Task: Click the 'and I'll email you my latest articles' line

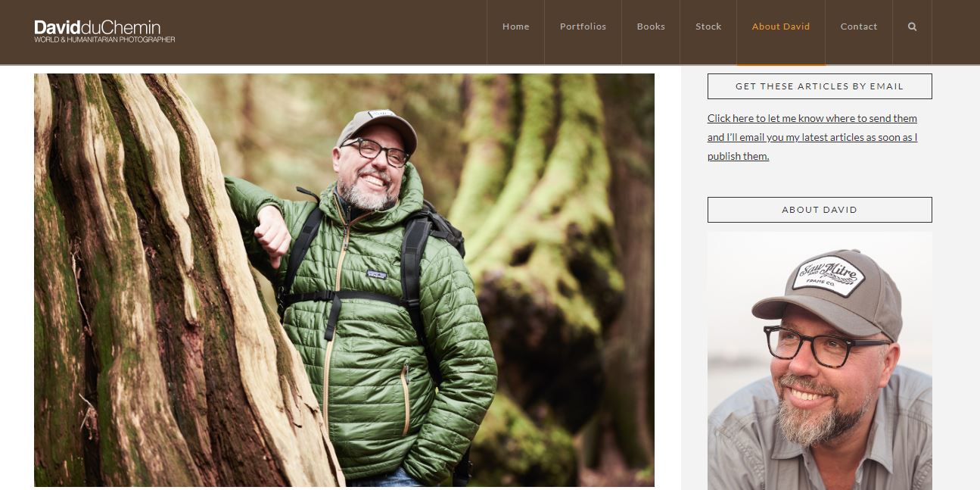Action: 812,137
